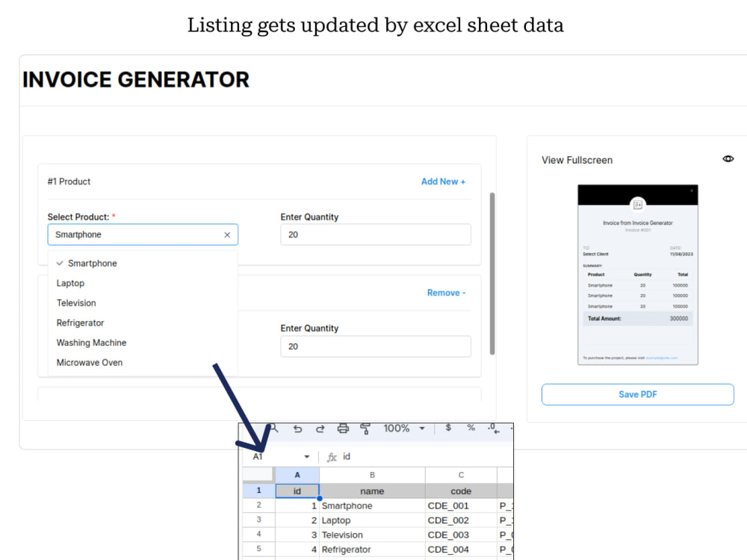
Task: Open the spreadsheet Search icon
Action: pos(273,428)
